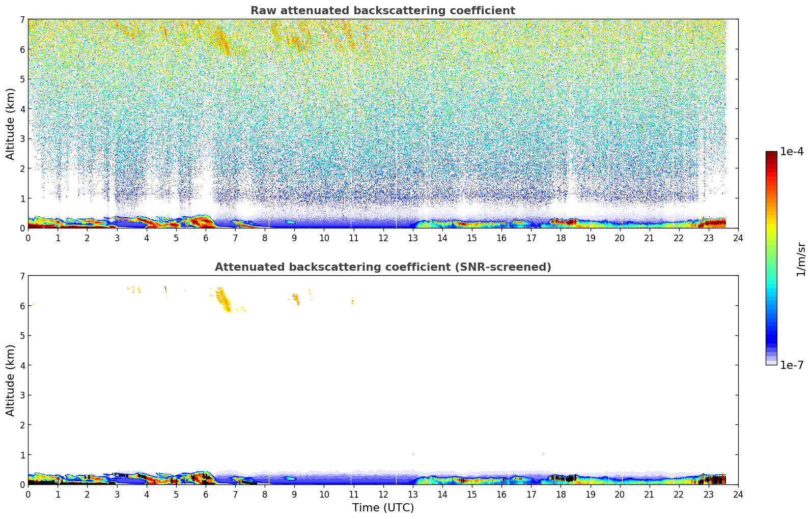Image resolution: width=812 pixels, height=519 pixels.
Task: Pick the dark red top of the colorbar
Action: 771,155
